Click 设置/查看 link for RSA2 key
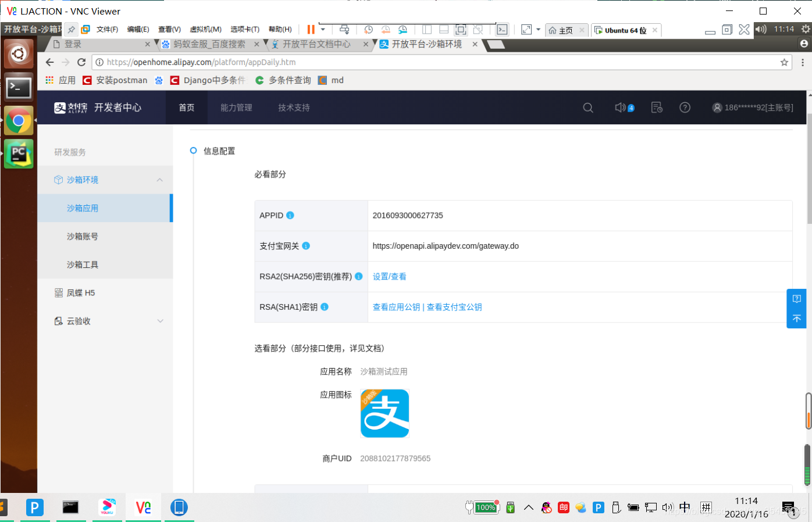The image size is (812, 522). click(390, 277)
